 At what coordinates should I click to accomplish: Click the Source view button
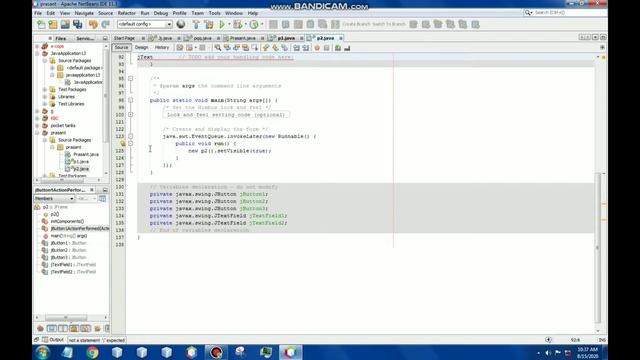pos(121,48)
